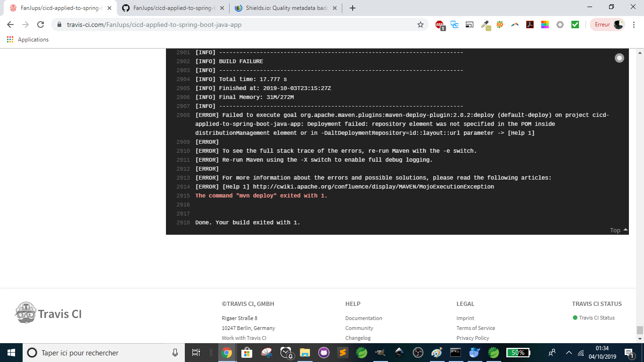Click the 'Done. Your build exited with 1.' line
Screen dimensions: 644x362
pos(248,222)
